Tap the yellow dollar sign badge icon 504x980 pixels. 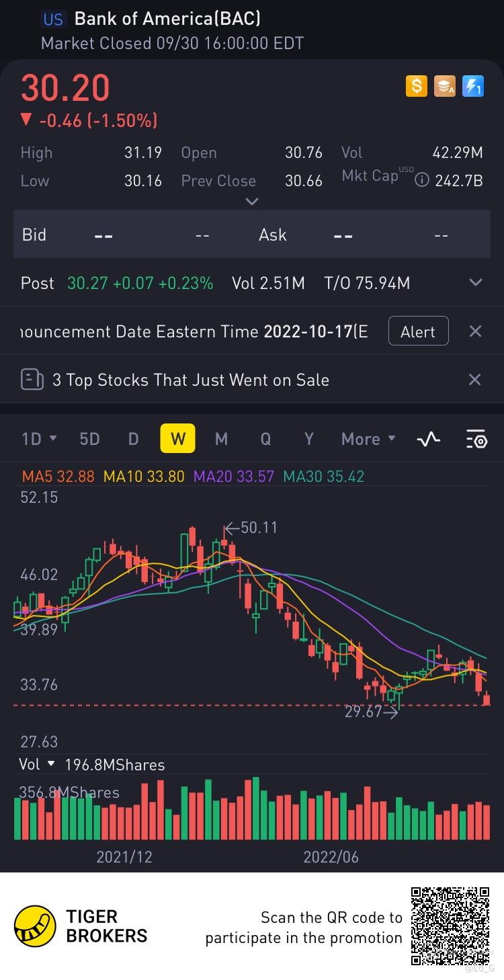[416, 86]
